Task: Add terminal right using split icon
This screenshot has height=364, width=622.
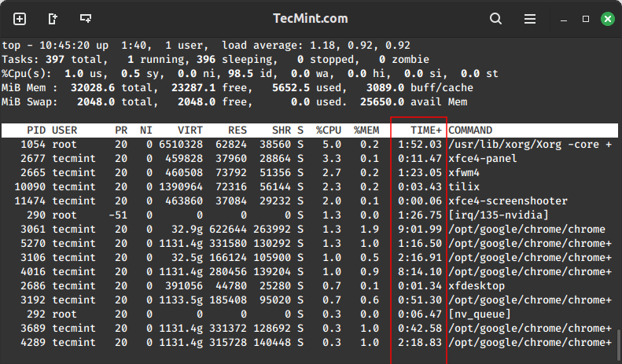Action: pyautogui.click(x=53, y=18)
